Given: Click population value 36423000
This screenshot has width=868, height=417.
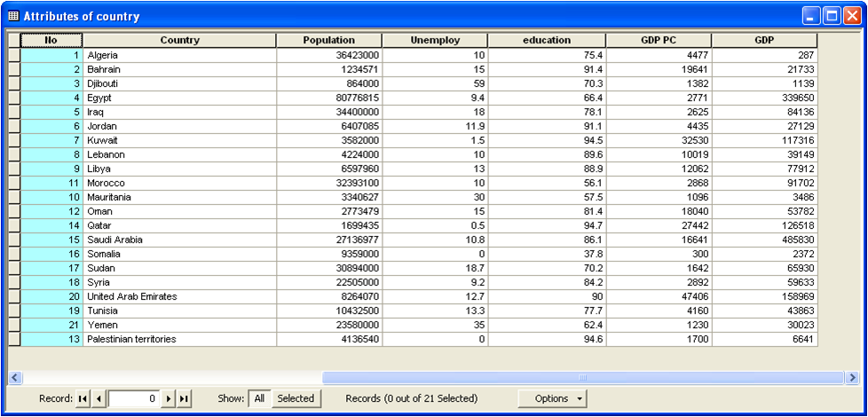Looking at the screenshot, I should coord(329,55).
